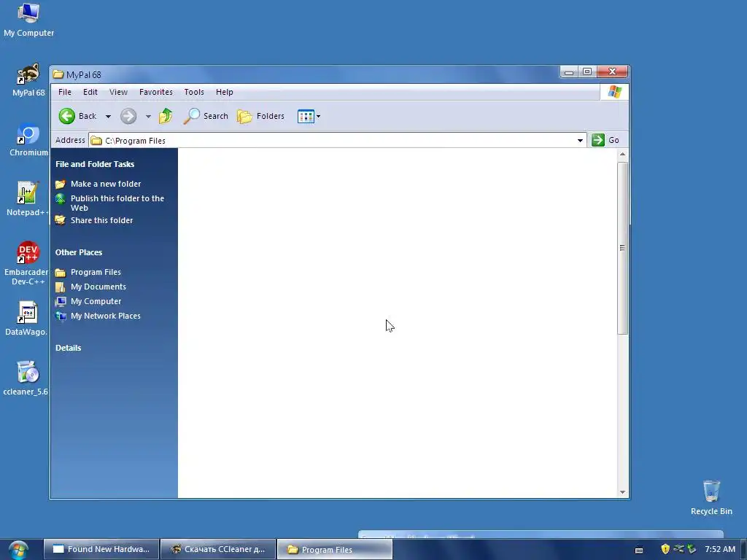Screen dimensions: 747x560
Task: Click the scrollbar up arrow
Action: 622,155
